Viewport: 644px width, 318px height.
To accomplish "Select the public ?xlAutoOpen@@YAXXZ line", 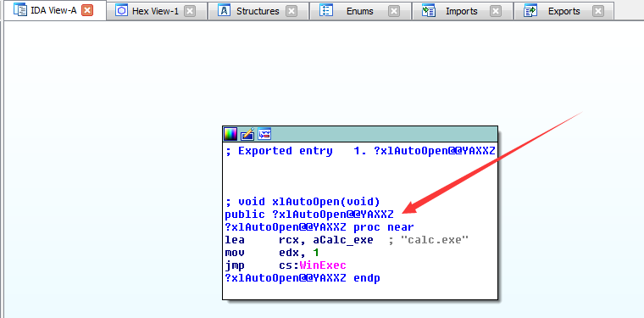I will 309,214.
